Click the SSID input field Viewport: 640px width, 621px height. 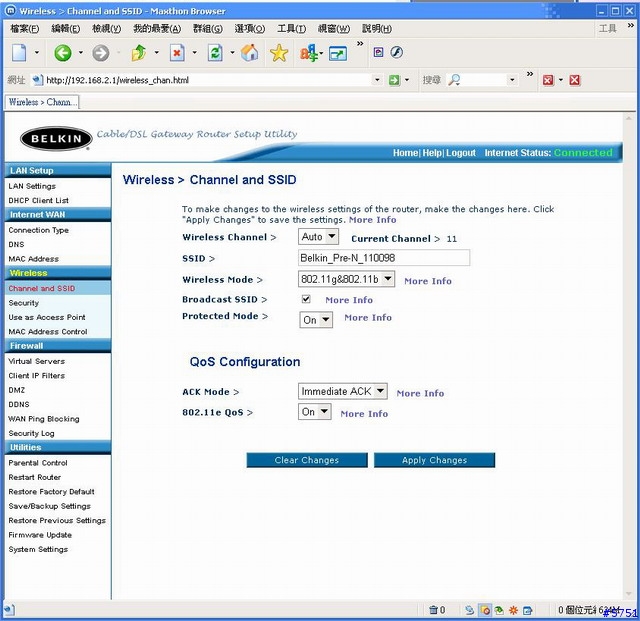384,258
